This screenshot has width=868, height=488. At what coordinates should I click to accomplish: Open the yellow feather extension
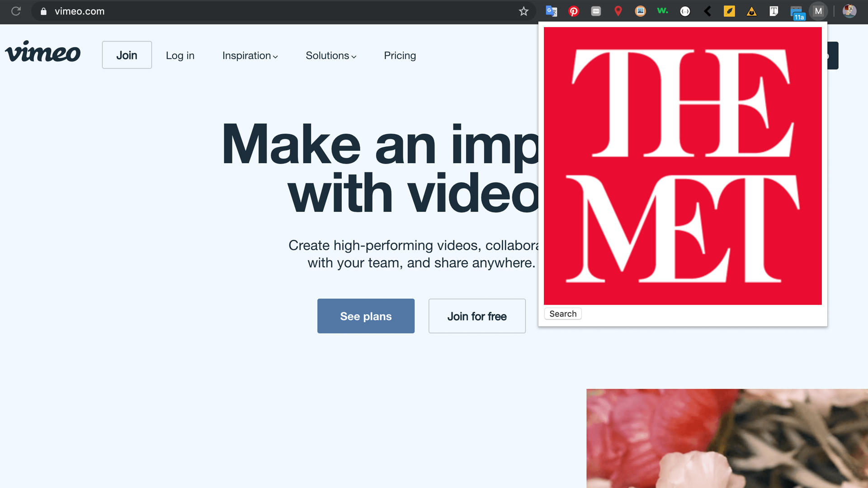(729, 11)
